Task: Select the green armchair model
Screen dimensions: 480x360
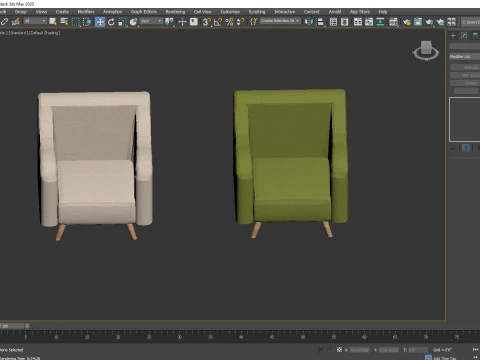Action: coord(291,163)
